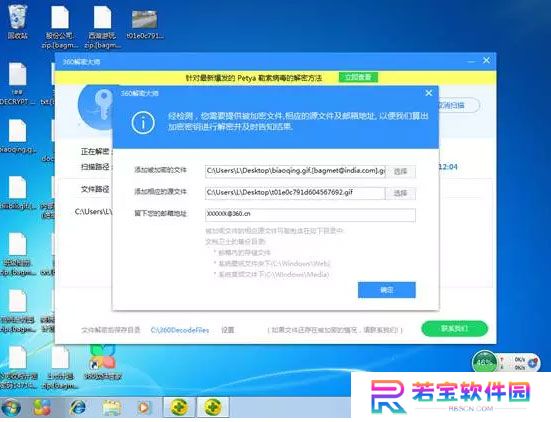Click the encrypted file path field
551x422 pixels.
(295, 171)
